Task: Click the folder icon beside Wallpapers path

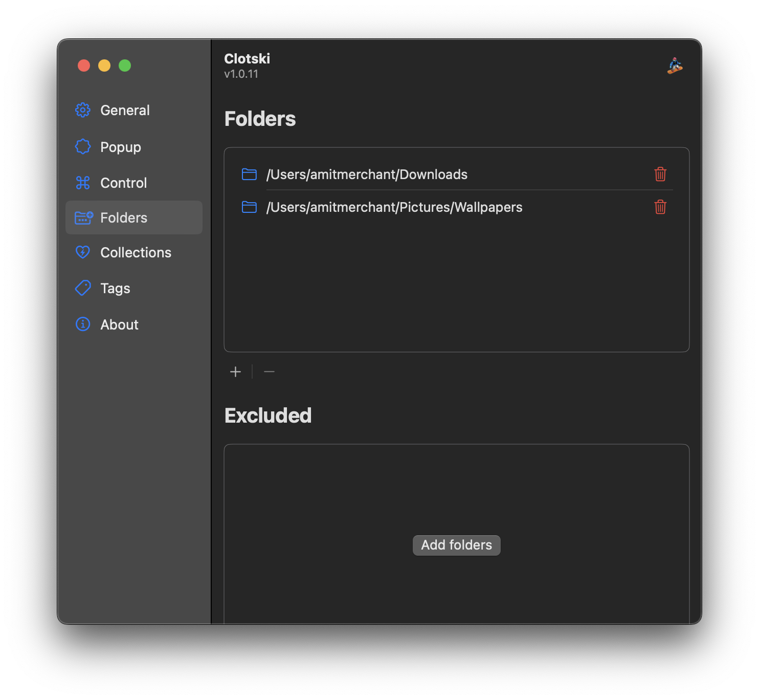Action: [249, 207]
